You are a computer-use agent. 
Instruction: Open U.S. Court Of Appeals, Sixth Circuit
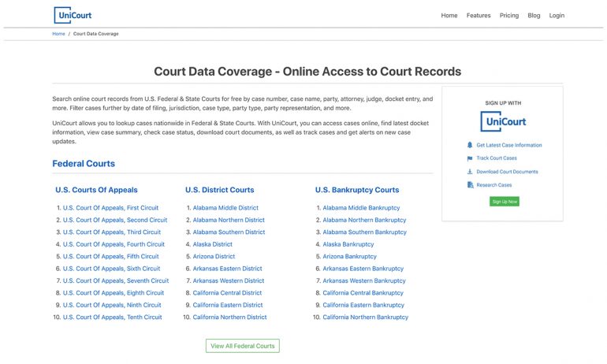(111, 269)
